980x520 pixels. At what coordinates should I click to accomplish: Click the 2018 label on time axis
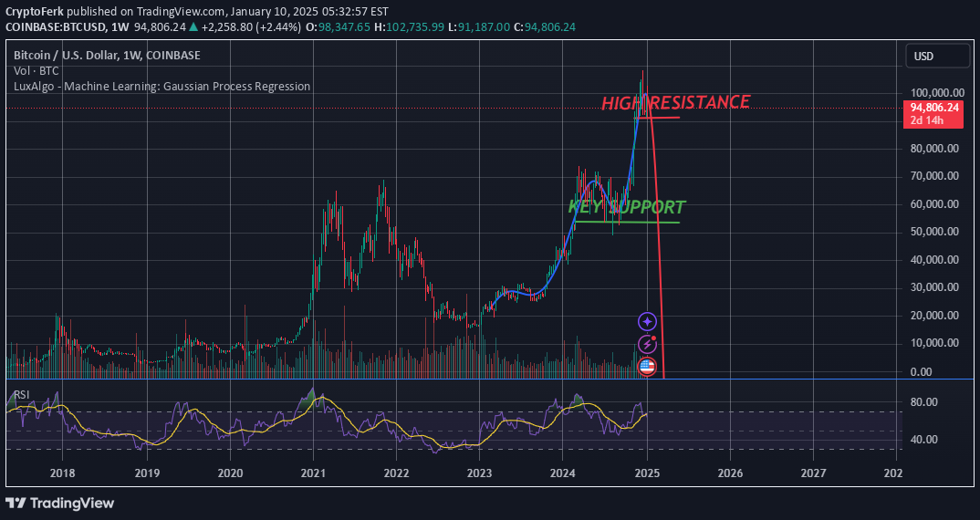tap(62, 473)
